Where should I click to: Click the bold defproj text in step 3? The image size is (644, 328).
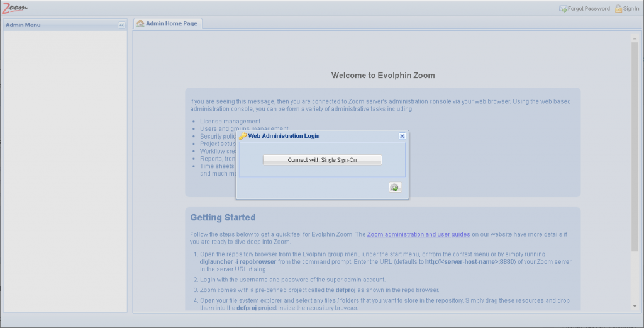pyautogui.click(x=345, y=290)
